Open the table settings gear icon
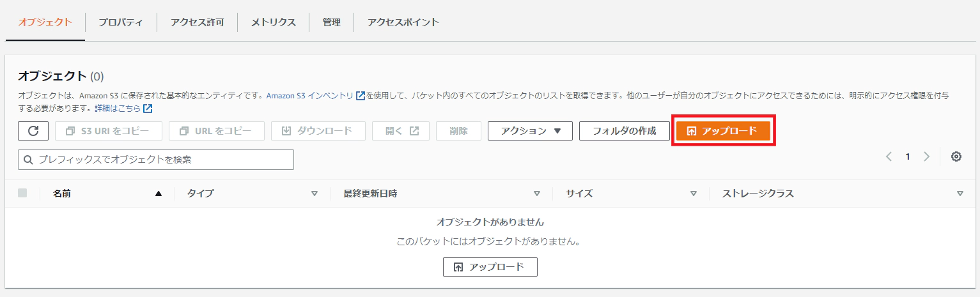The image size is (980, 297). point(956,156)
